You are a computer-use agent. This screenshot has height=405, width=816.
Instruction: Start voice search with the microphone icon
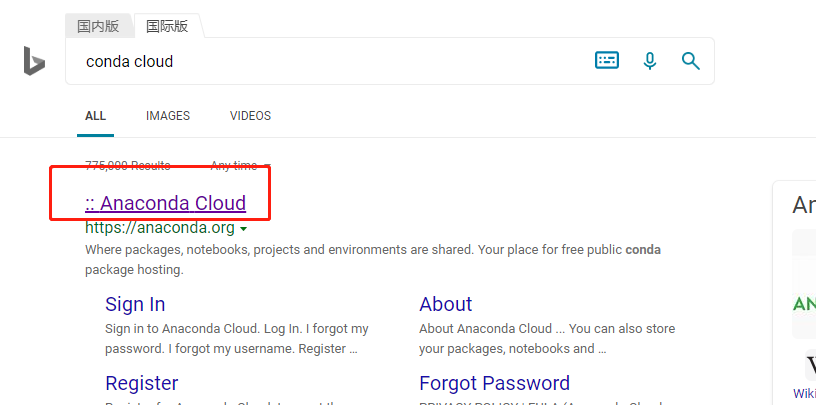[x=649, y=61]
